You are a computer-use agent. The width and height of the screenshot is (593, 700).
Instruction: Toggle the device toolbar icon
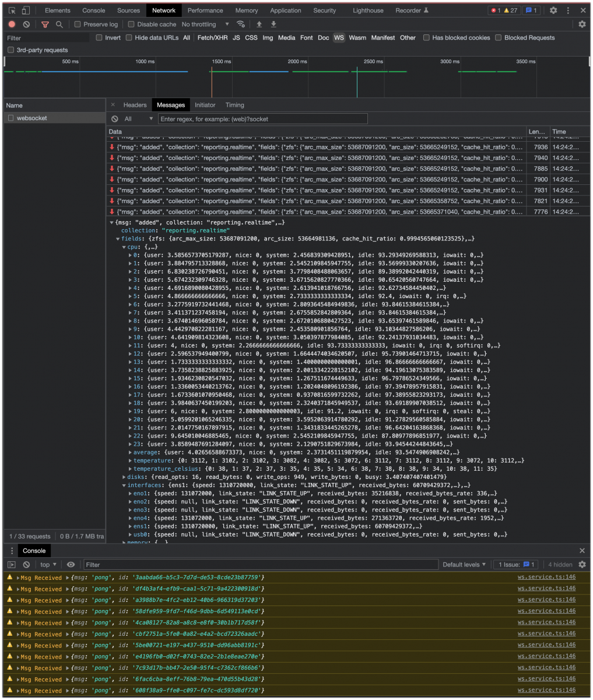point(25,10)
